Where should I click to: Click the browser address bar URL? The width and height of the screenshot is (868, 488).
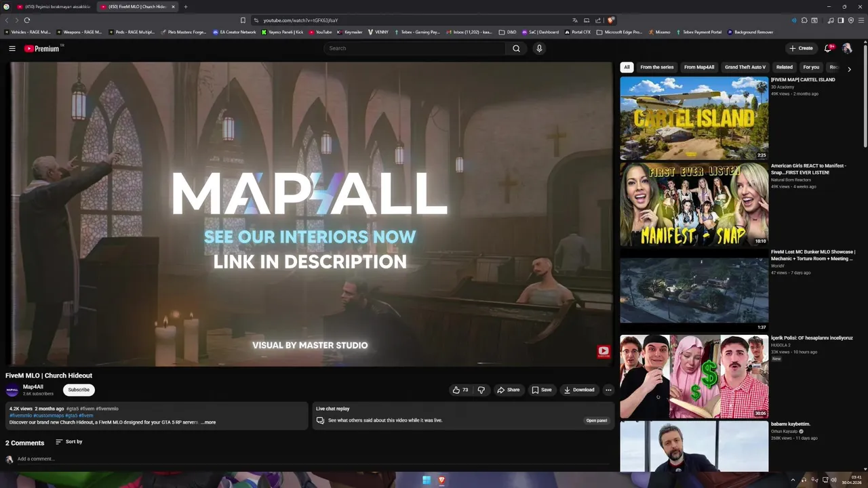click(300, 20)
